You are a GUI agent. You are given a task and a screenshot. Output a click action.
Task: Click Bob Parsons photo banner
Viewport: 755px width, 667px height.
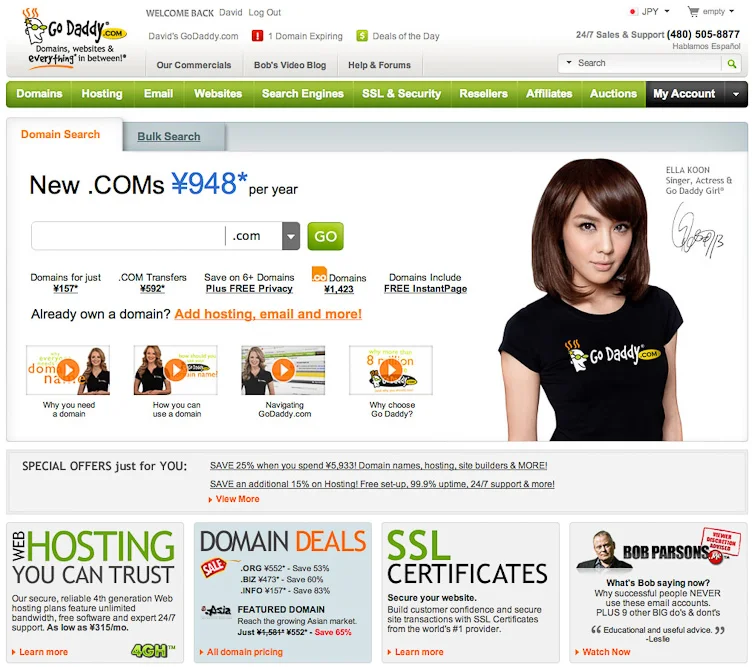[x=658, y=549]
